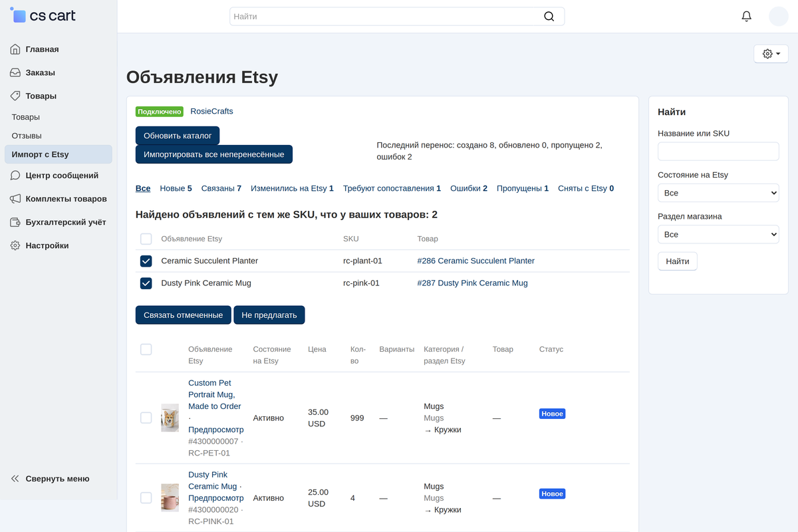
Task: Open the gear settings dropdown at top right
Action: [x=771, y=54]
